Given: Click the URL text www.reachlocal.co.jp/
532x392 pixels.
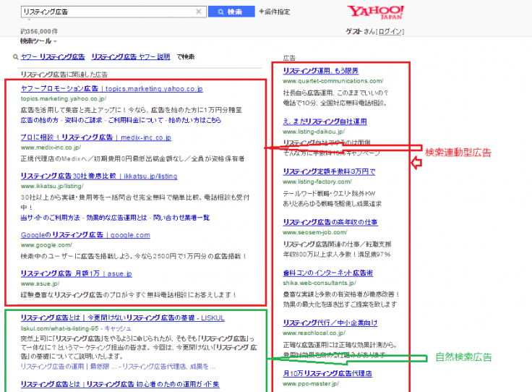Looking at the screenshot, I should pyautogui.click(x=314, y=333).
